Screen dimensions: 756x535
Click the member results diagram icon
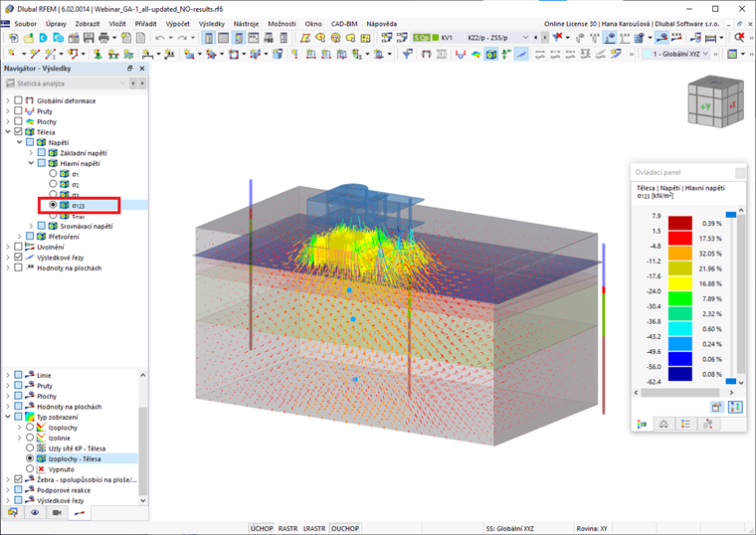(461, 54)
